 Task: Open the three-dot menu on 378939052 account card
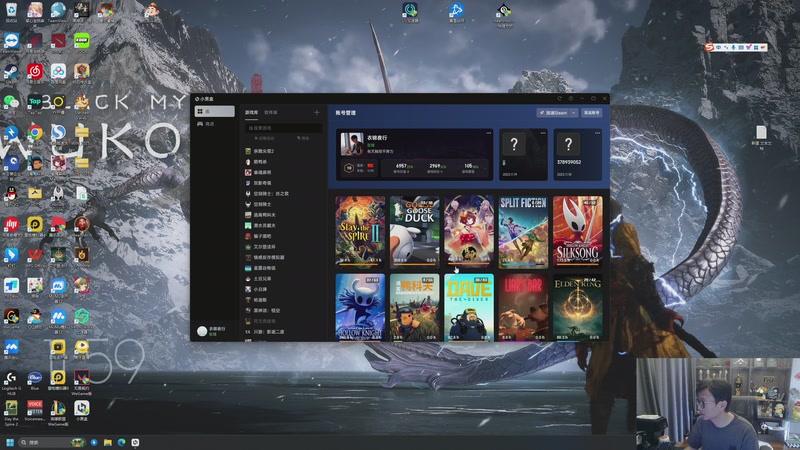click(x=597, y=133)
